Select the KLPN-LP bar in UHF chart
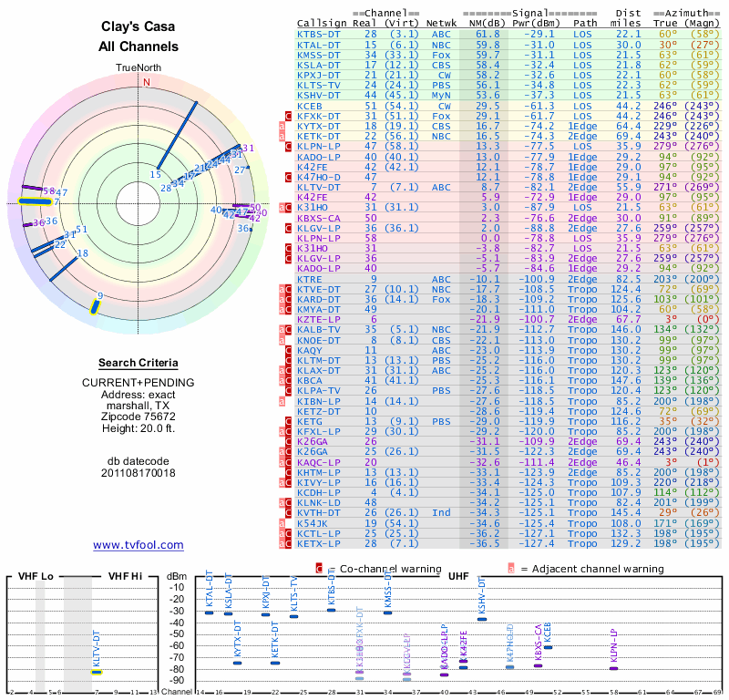 point(613,668)
